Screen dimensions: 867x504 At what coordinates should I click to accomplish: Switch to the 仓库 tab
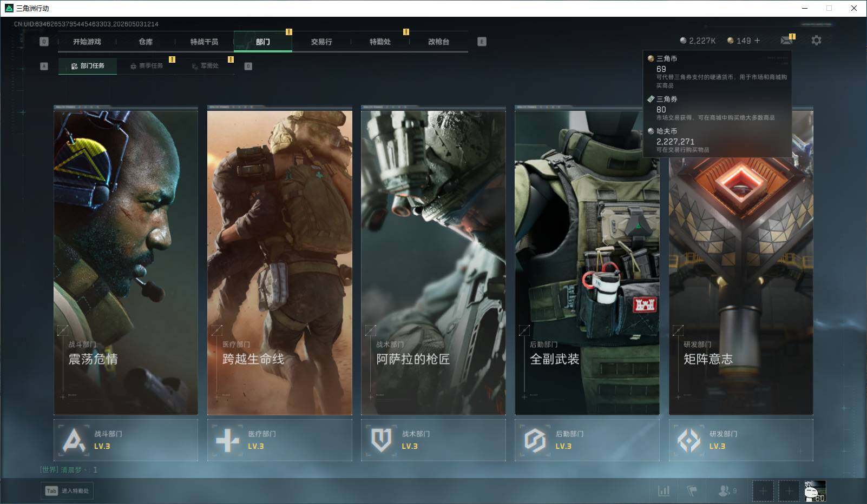pyautogui.click(x=146, y=42)
